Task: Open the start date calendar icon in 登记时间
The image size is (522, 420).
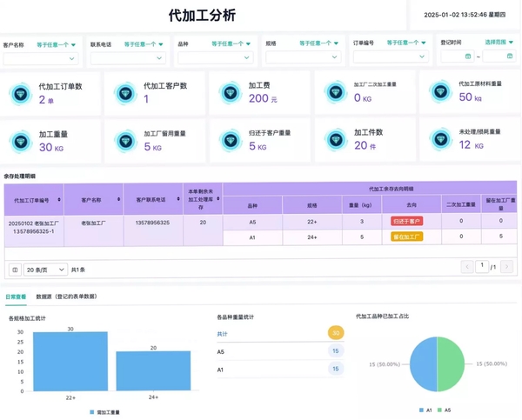Action: [468, 57]
